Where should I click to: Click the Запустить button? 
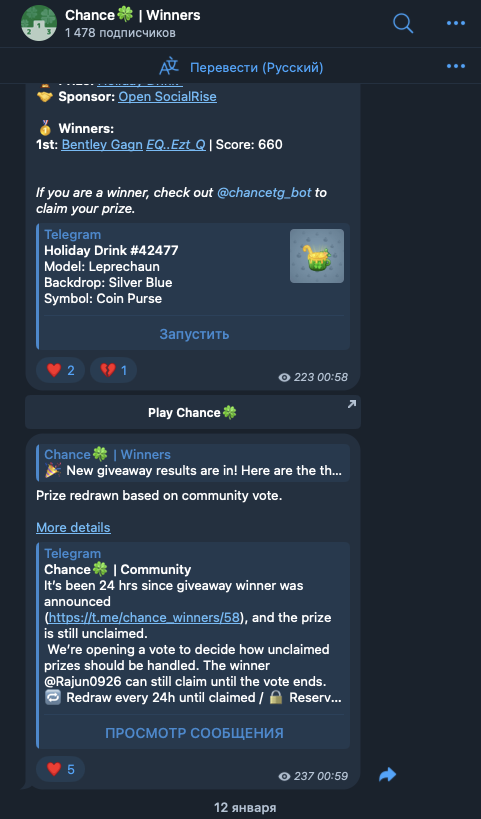coord(194,334)
